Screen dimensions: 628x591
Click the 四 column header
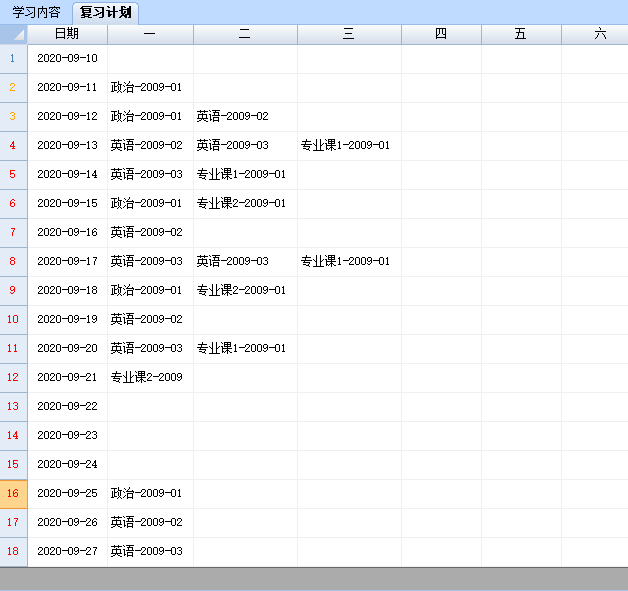tap(441, 34)
